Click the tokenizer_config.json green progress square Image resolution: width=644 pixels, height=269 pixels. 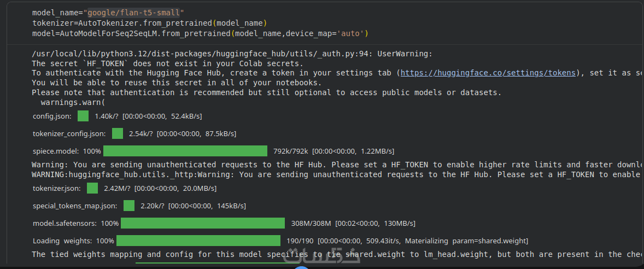(118, 133)
